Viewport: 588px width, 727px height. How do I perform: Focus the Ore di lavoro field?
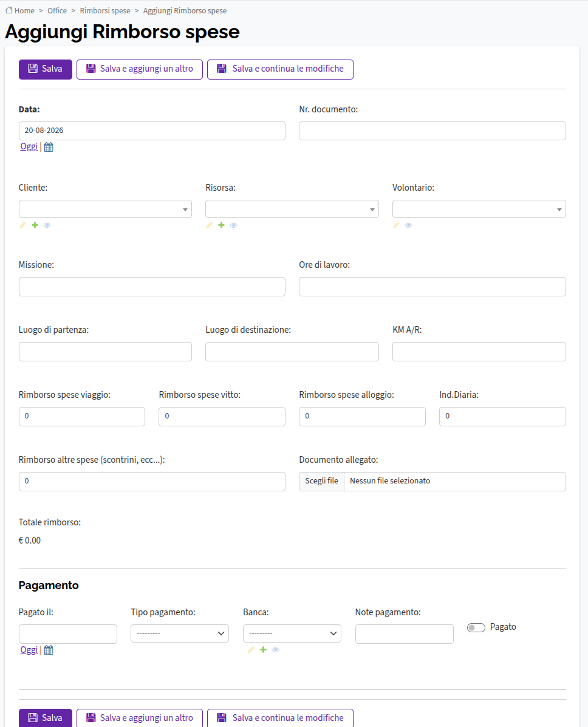pyautogui.click(x=432, y=287)
